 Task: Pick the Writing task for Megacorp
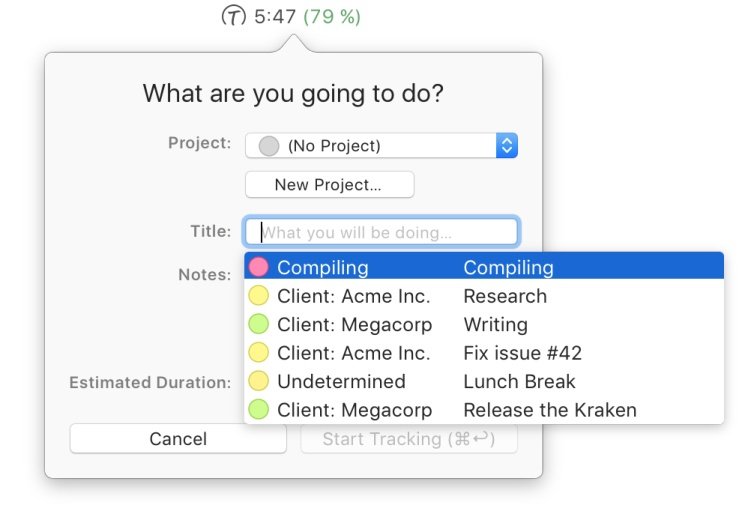pyautogui.click(x=484, y=324)
